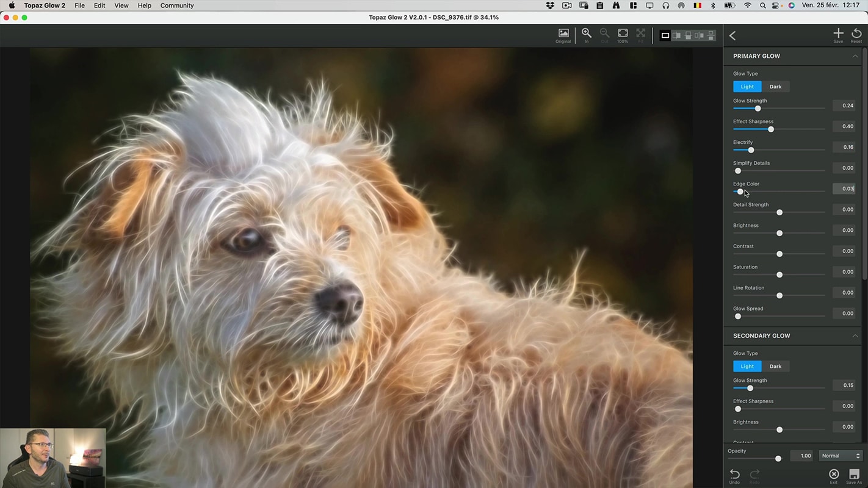Screen dimensions: 868x488
Task: Set zoom to 100% view
Action: pyautogui.click(x=623, y=35)
